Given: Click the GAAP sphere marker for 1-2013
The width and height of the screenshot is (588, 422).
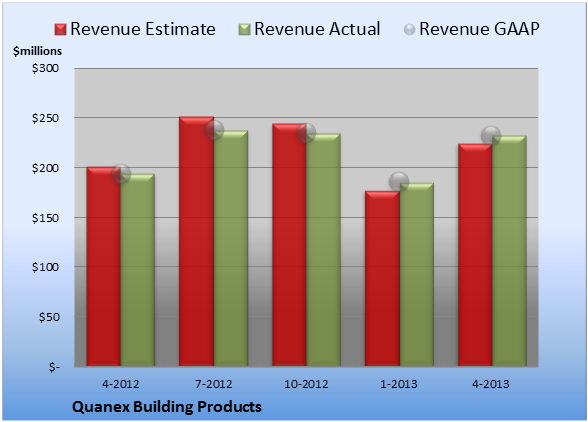Looking at the screenshot, I should pos(399,182).
